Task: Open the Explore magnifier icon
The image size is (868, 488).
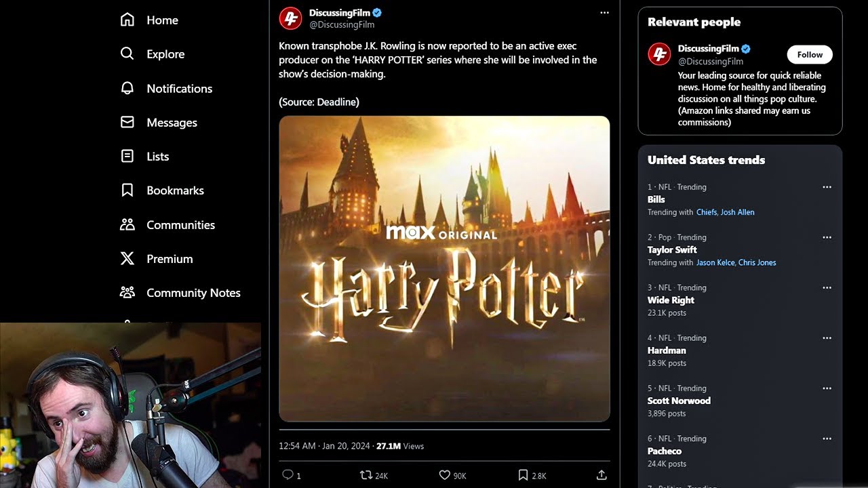Action: [x=127, y=54]
